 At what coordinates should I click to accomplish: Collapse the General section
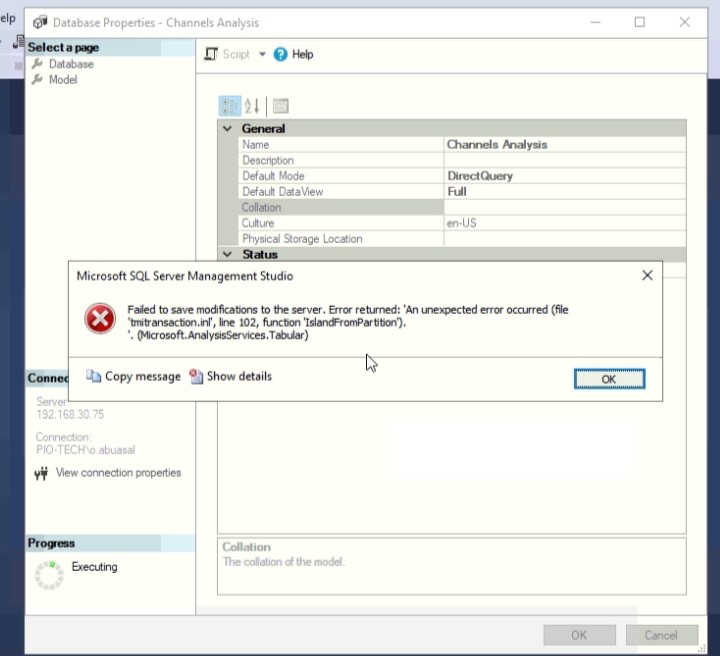tap(227, 129)
